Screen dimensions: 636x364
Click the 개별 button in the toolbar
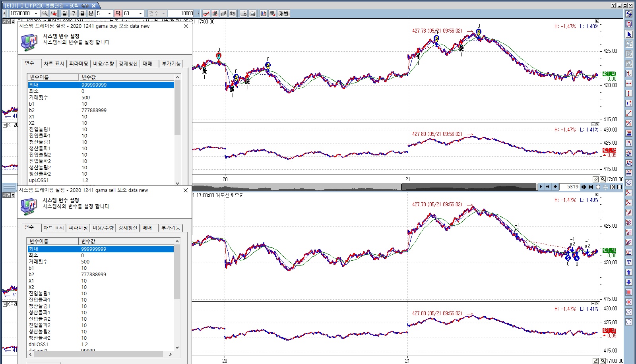point(283,14)
